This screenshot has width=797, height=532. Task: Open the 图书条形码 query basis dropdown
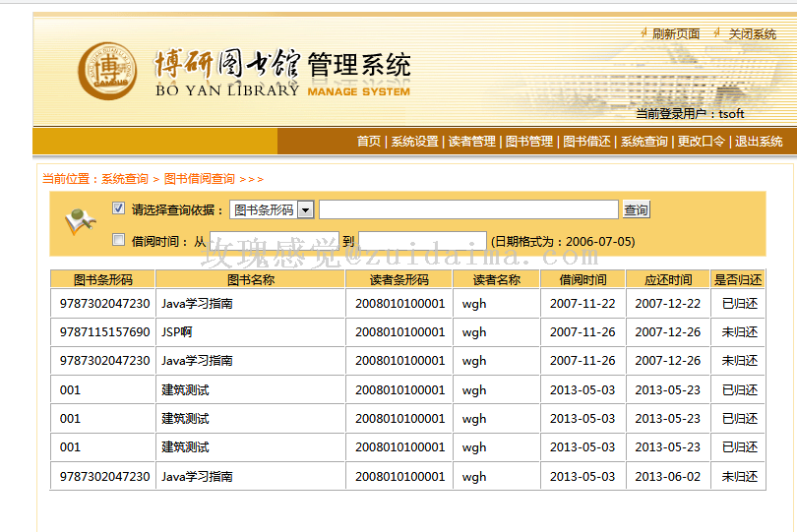pos(272,209)
